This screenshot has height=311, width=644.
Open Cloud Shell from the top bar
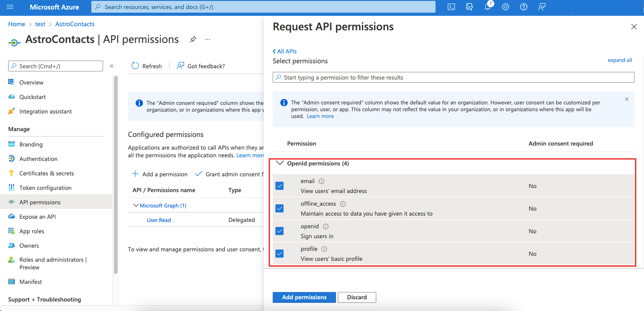click(x=451, y=7)
